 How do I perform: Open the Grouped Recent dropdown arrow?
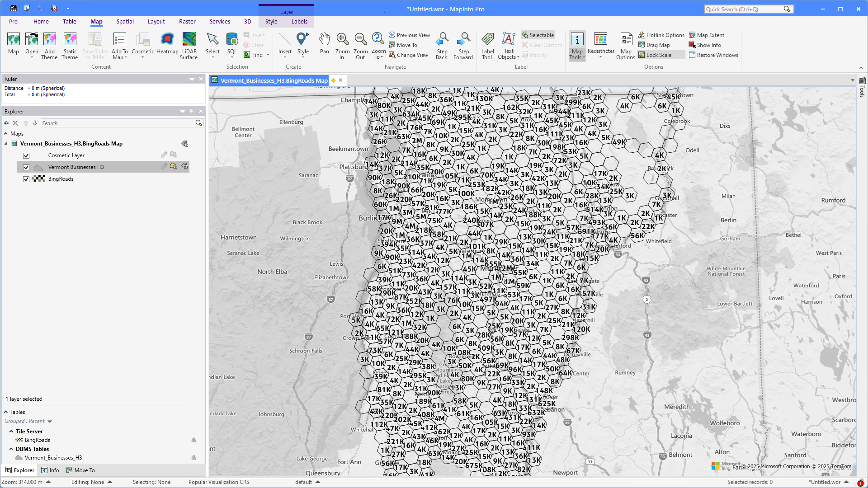tap(50, 422)
